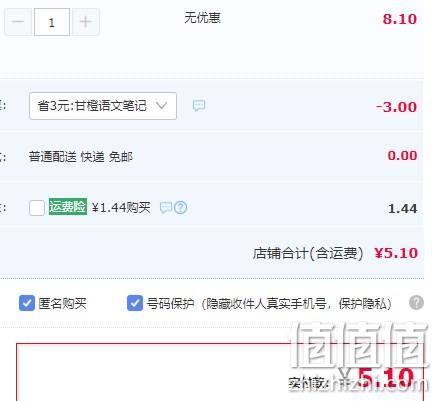Toggle the 号码保护 number protection checkbox

click(135, 303)
